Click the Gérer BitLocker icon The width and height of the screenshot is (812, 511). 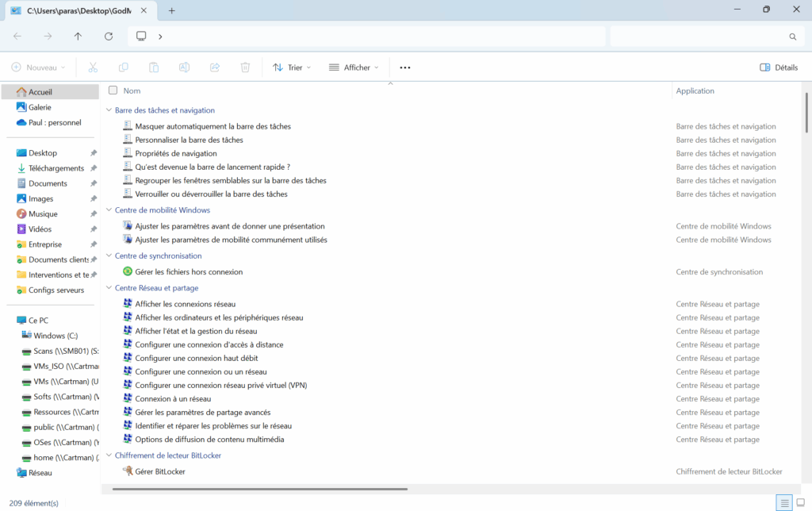(x=128, y=471)
